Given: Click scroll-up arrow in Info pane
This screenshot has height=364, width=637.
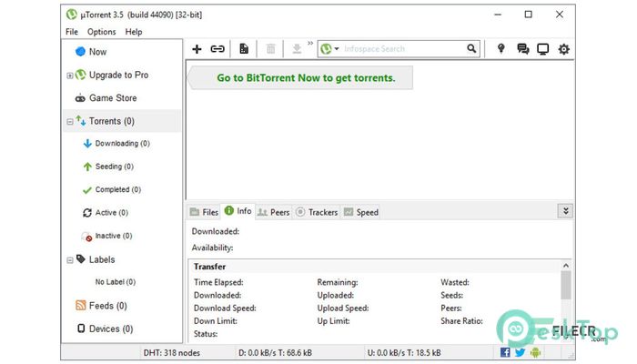Looking at the screenshot, I should click(x=566, y=266).
